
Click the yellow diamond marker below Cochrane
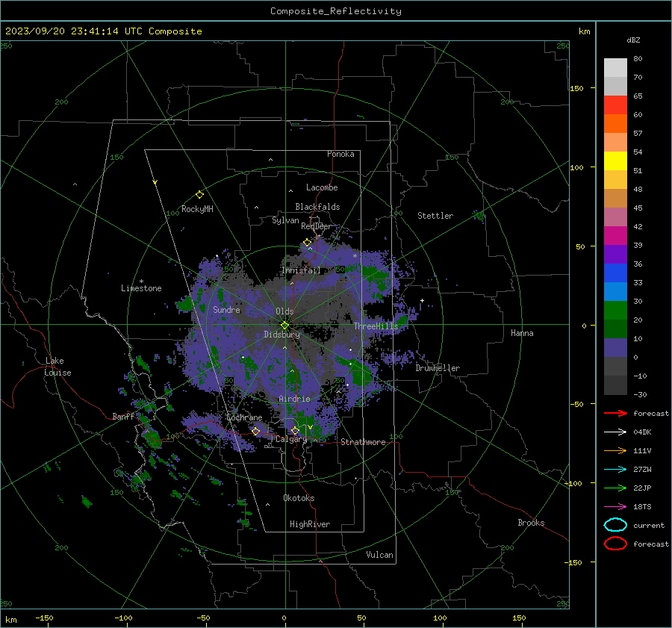[256, 432]
